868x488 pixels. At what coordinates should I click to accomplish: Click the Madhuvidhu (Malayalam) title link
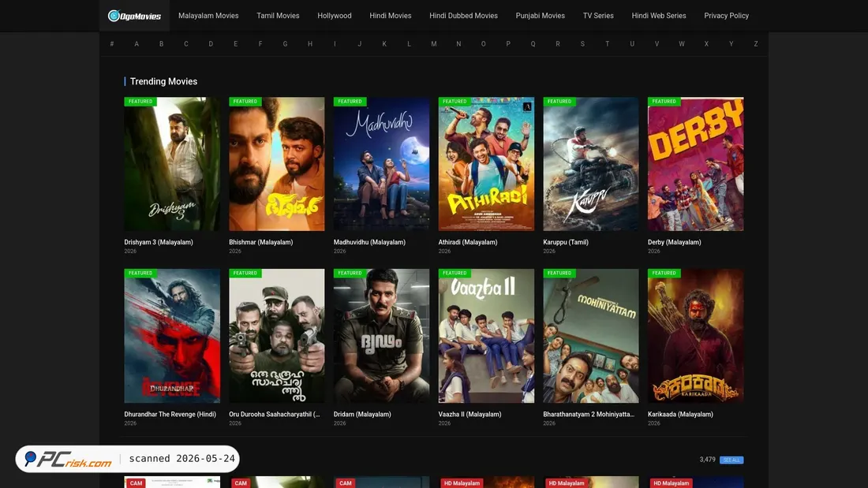[369, 242]
